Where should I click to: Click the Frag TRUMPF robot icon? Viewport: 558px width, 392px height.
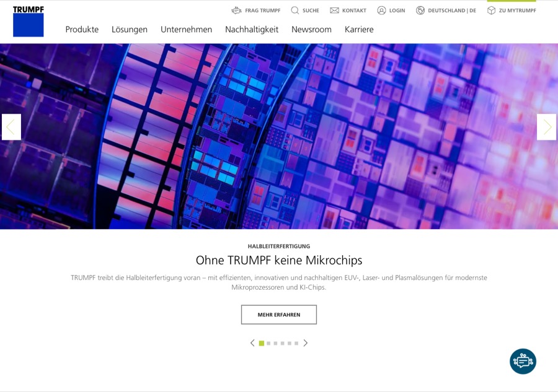point(236,11)
